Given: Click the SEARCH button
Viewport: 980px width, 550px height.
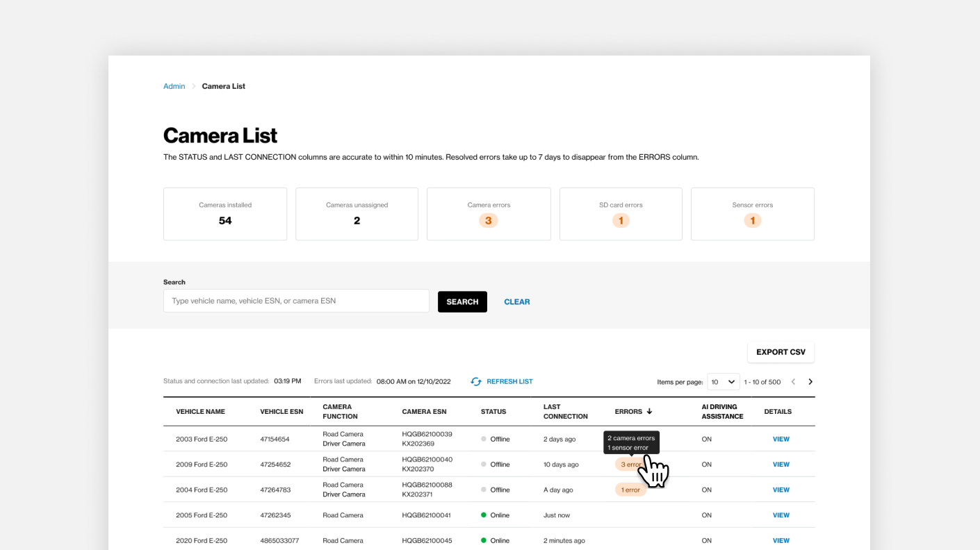Looking at the screenshot, I should pos(462,301).
